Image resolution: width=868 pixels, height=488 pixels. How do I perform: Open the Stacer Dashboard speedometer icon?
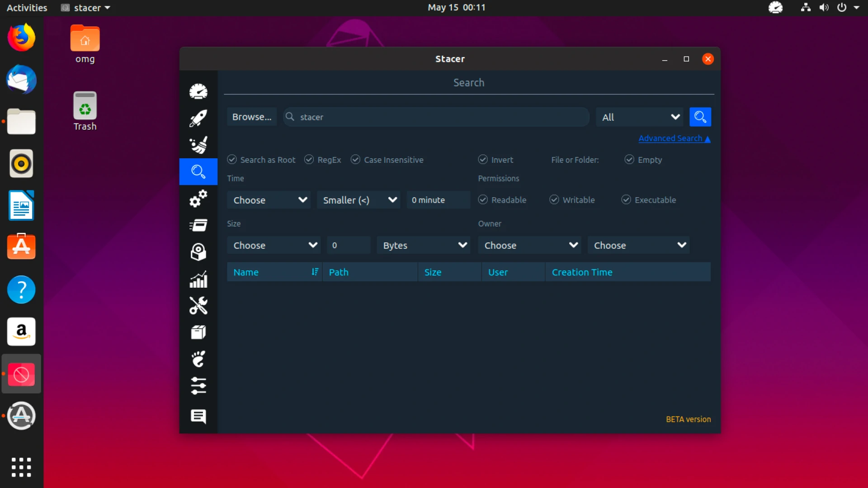tap(198, 91)
